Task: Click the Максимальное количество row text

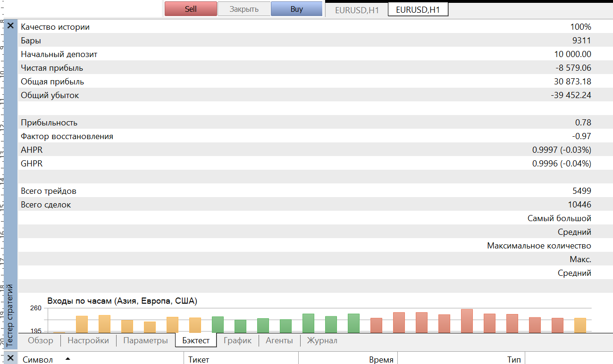Action: click(539, 246)
